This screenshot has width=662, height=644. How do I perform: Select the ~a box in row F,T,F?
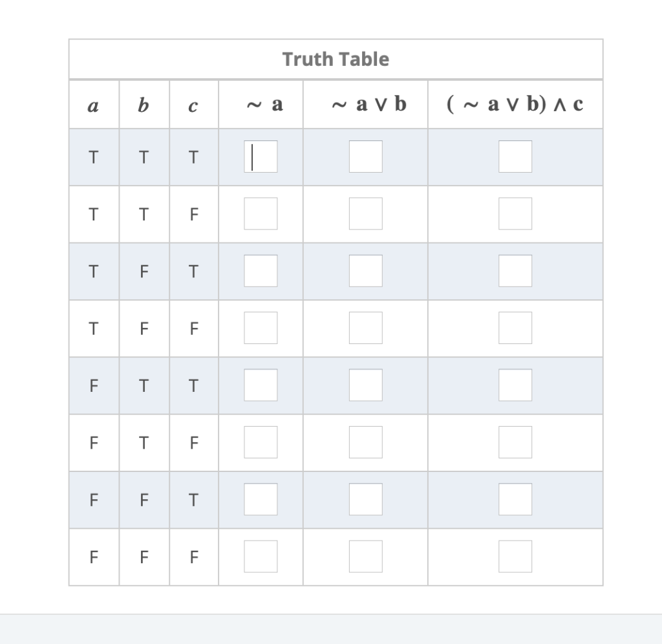(261, 442)
